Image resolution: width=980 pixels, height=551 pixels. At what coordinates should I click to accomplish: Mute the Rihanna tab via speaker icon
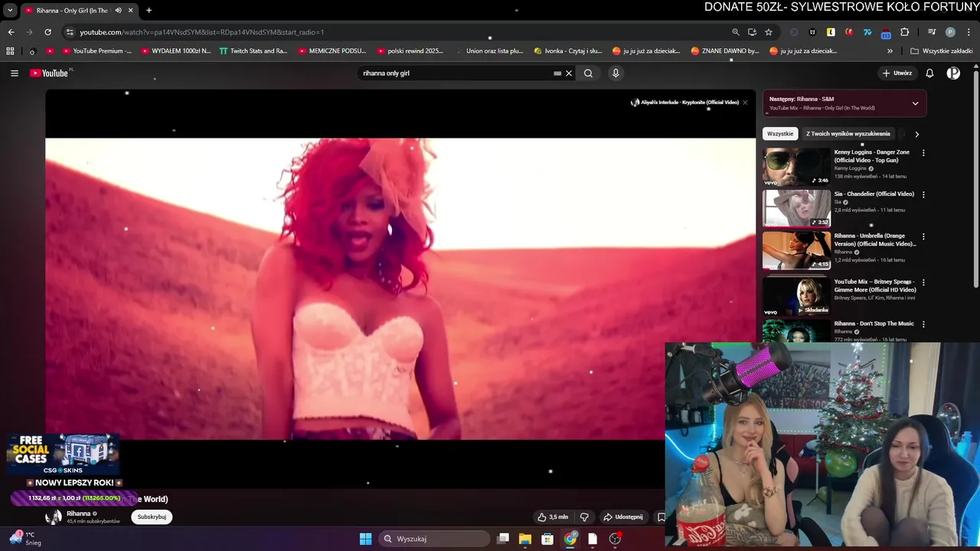click(118, 11)
